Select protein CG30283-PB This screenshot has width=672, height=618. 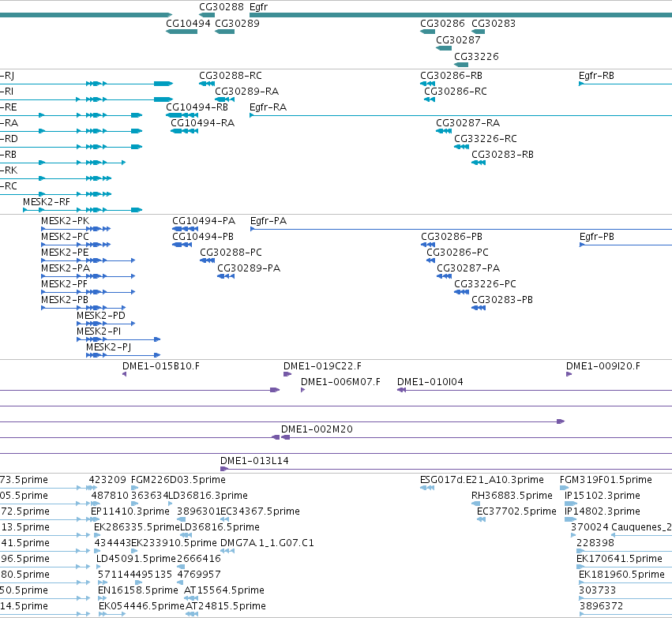(502, 300)
